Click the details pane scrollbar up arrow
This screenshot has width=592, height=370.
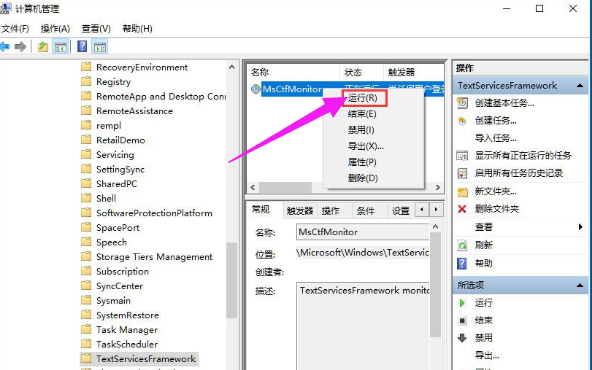[435, 227]
